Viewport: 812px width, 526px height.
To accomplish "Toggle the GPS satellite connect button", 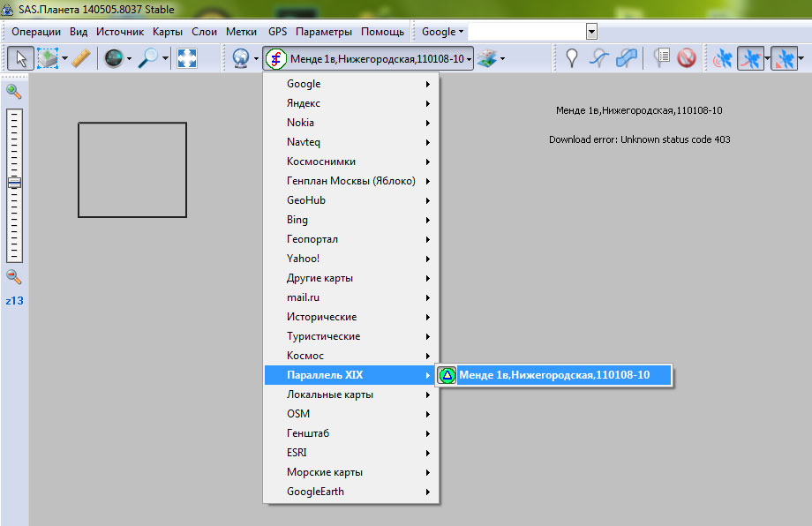I will pyautogui.click(x=723, y=58).
